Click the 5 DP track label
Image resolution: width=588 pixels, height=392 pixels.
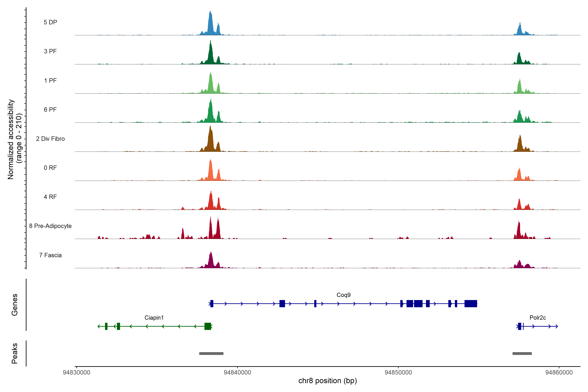tap(50, 22)
